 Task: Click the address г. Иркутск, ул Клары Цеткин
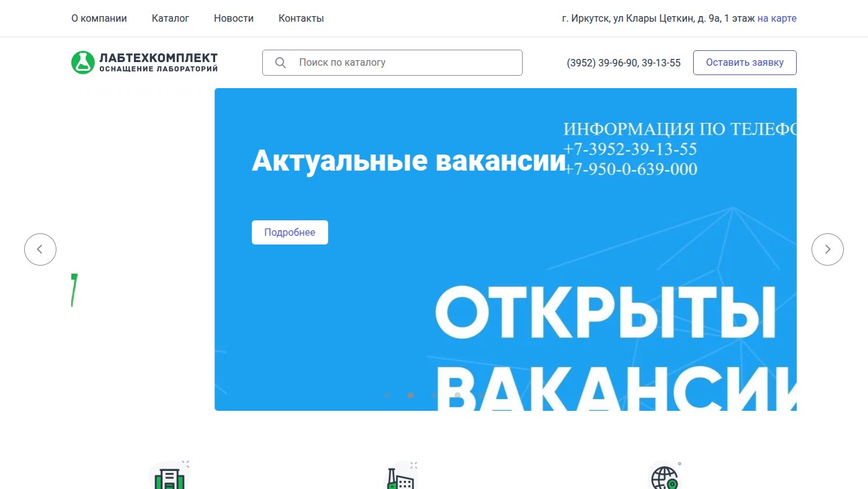(658, 19)
